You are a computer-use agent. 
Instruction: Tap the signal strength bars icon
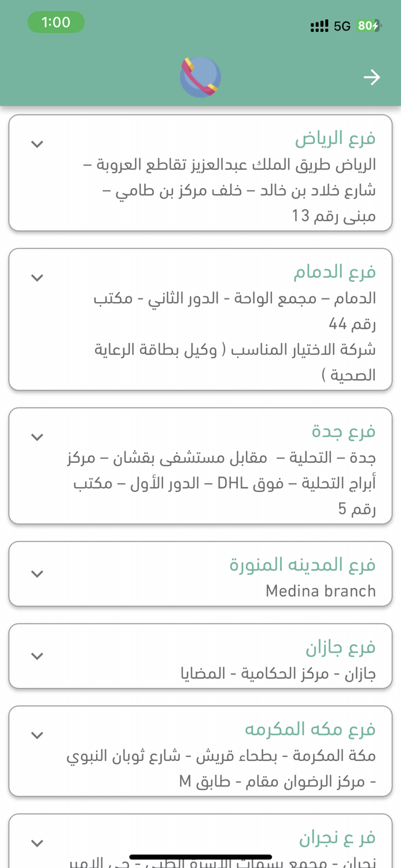[x=319, y=26]
